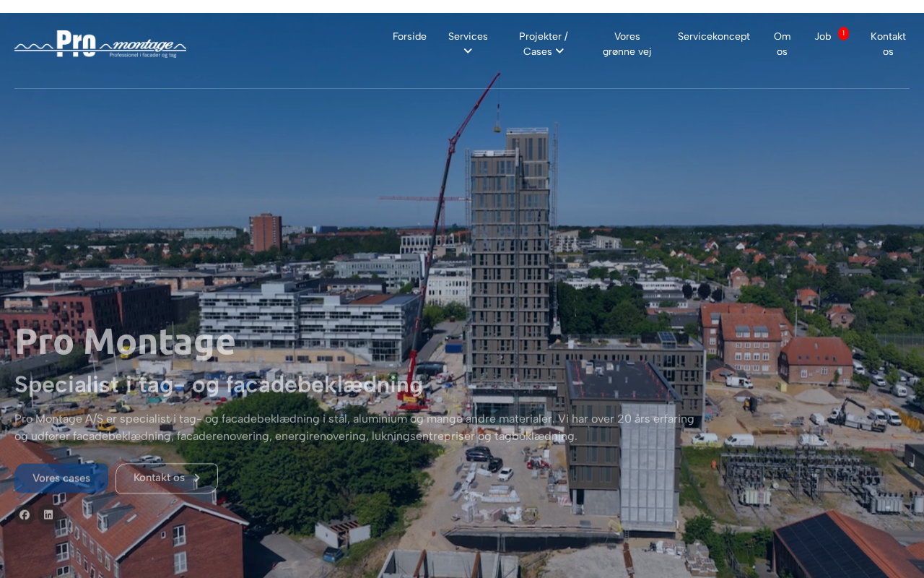The height and width of the screenshot is (578, 924).
Task: Click the arrow icon in the hero Kontakt os button
Action: [196, 478]
